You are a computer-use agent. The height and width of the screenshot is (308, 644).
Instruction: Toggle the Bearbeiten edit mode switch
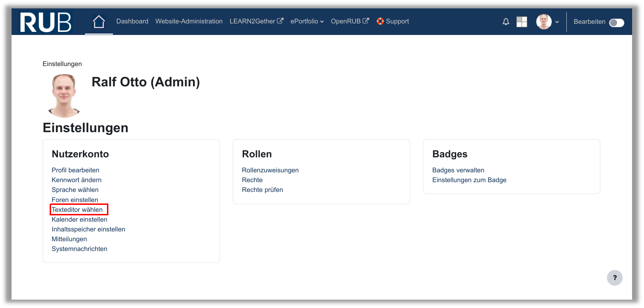616,23
